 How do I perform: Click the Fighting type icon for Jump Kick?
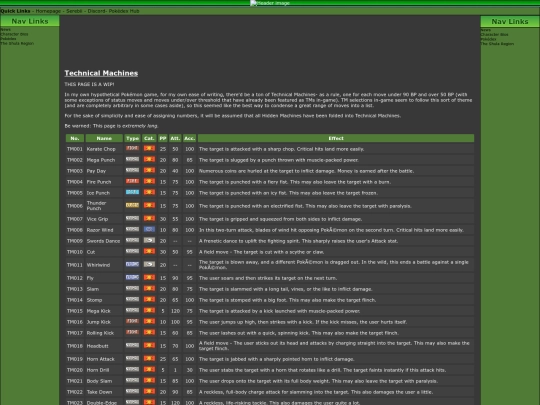coord(132,321)
